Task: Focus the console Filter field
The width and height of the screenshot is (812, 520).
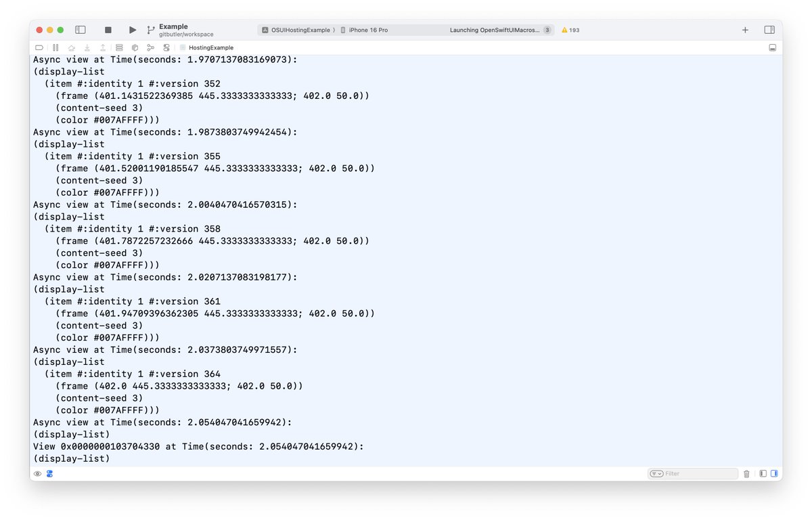Action: [x=692, y=474]
